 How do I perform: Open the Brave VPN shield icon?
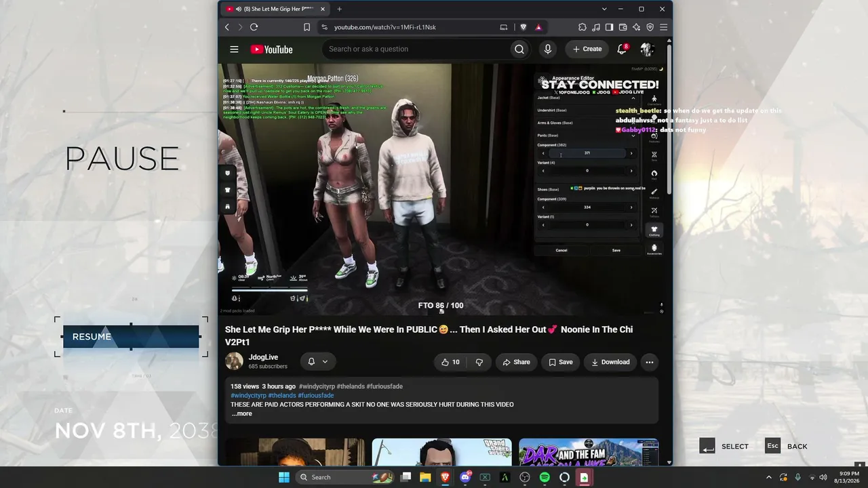pos(650,27)
